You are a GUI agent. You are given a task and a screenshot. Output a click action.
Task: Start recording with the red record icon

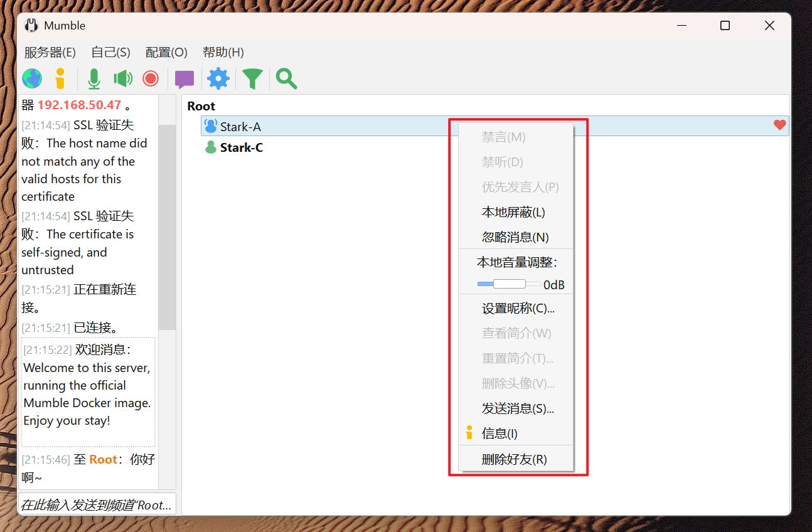tap(151, 78)
